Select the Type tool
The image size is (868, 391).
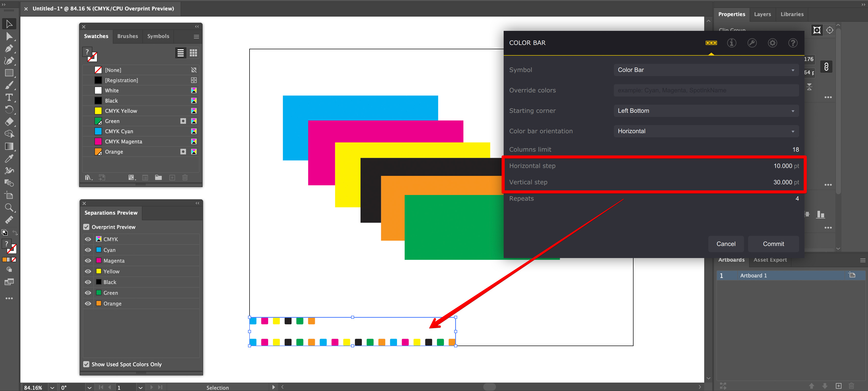point(9,97)
